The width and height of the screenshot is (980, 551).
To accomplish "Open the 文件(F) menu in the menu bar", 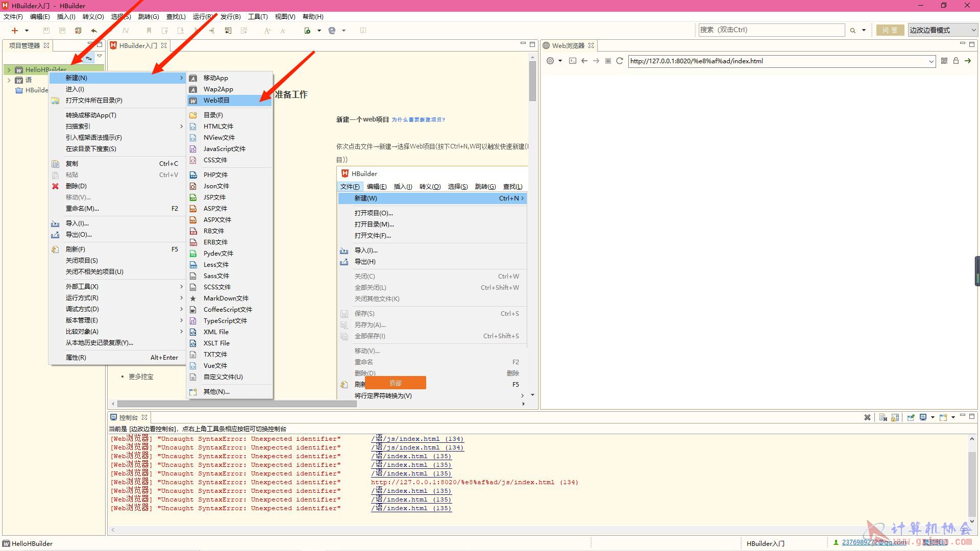I will point(13,17).
